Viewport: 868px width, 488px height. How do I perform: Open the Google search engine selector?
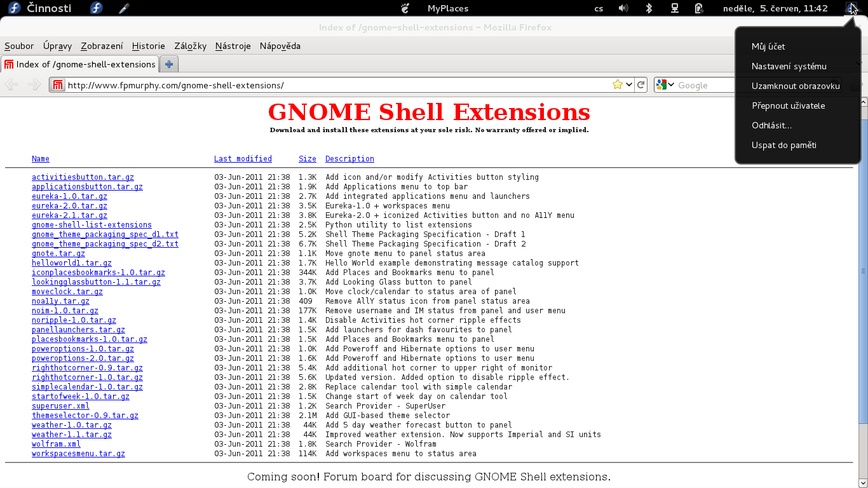pos(665,85)
